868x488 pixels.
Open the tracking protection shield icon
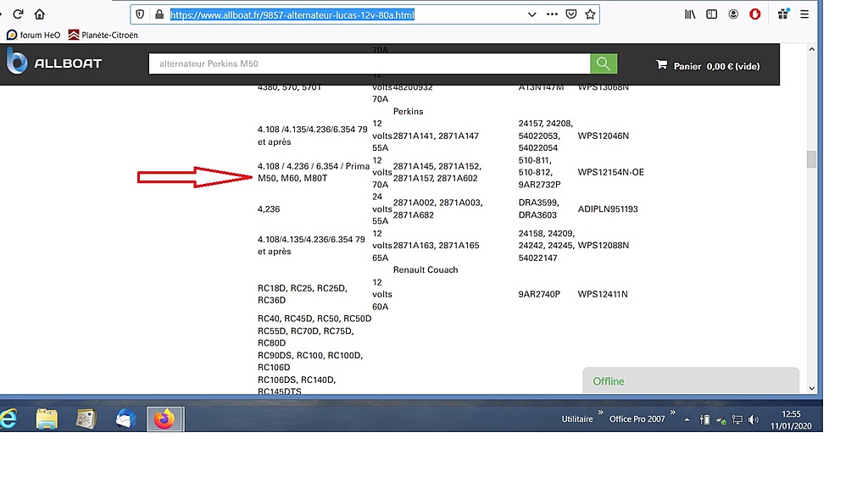[140, 14]
